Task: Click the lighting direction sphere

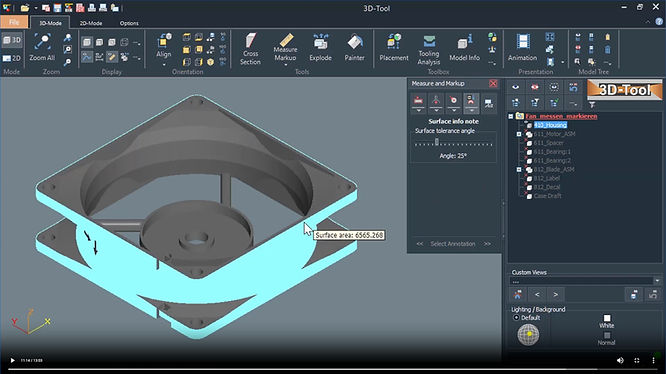Action: (x=528, y=335)
